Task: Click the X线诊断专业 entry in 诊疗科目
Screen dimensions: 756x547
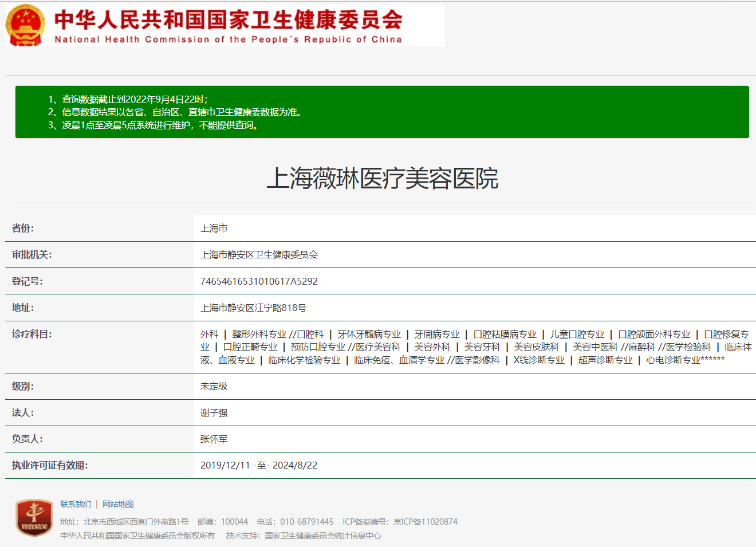Action: click(x=539, y=360)
